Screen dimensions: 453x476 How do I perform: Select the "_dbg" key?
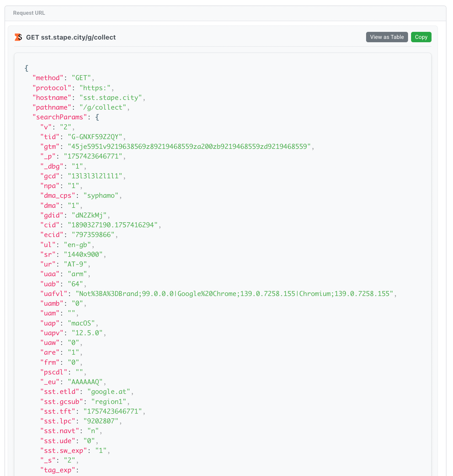pos(52,166)
